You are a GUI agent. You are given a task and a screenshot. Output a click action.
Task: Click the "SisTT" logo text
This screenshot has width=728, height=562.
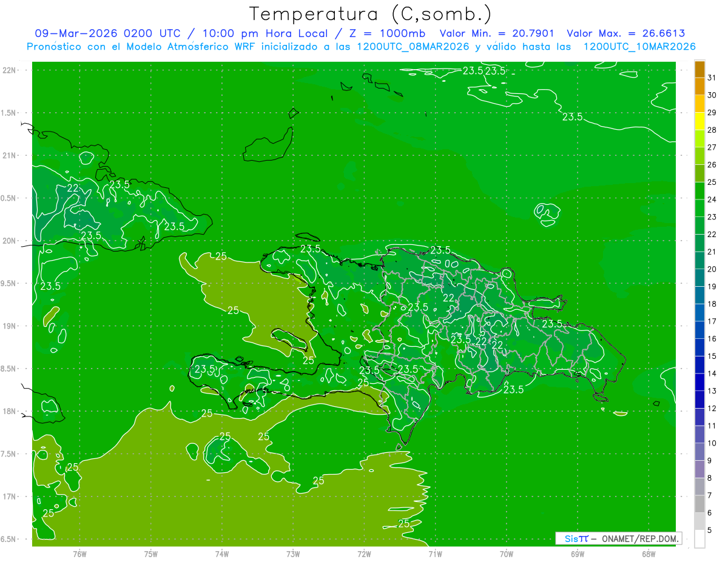coord(576,538)
